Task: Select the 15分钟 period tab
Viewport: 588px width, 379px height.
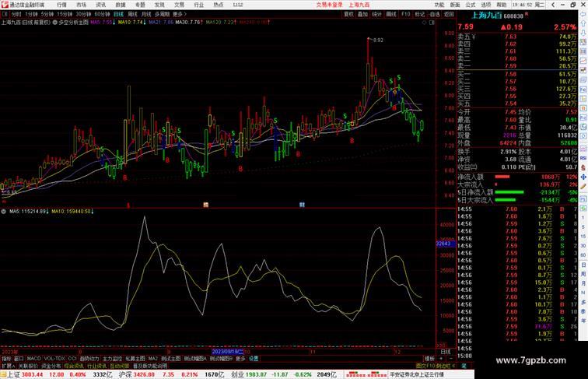Action: (65, 14)
